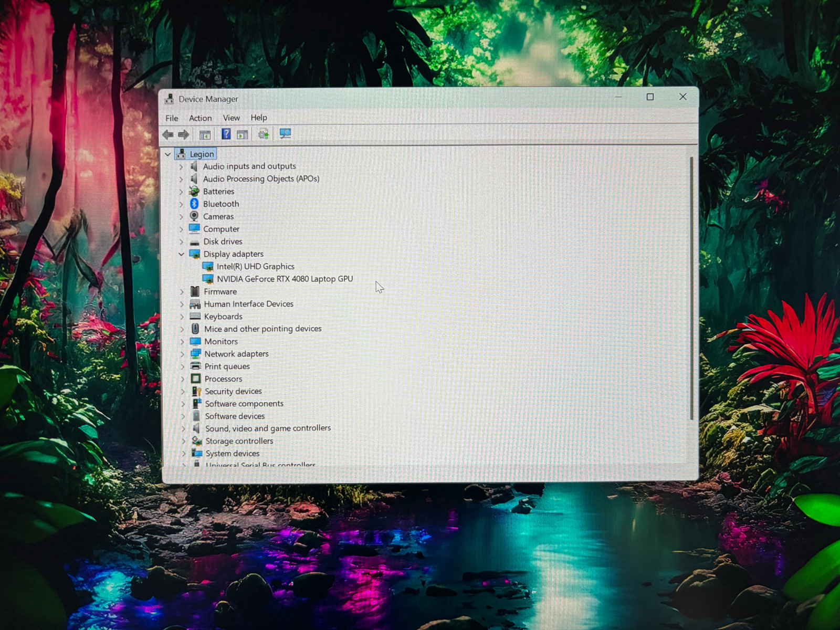This screenshot has height=630, width=840.
Task: Click the Firmware chip icon
Action: coord(195,291)
